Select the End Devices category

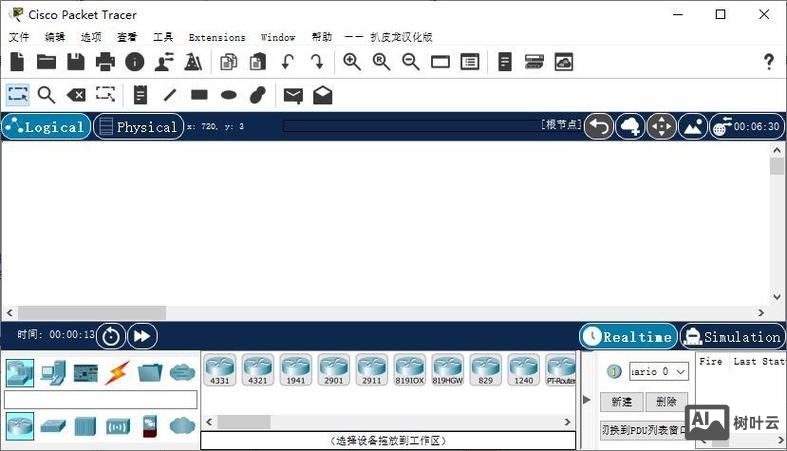(x=53, y=373)
